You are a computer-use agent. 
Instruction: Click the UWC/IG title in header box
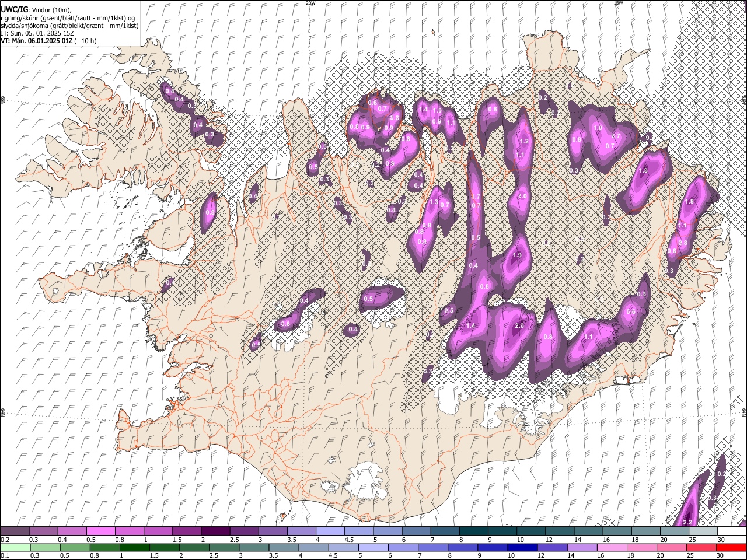pyautogui.click(x=14, y=10)
